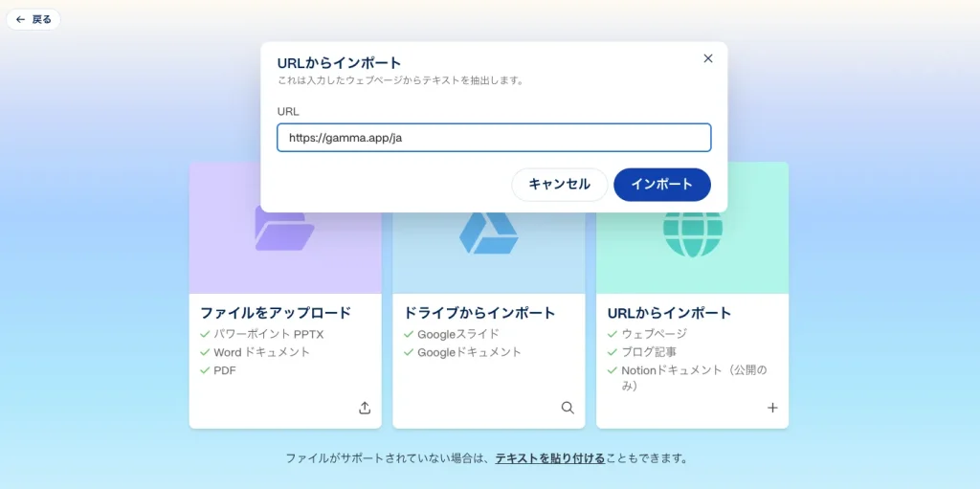Close the URL import dialog with X
Viewport: 980px width, 489px height.
tap(707, 58)
